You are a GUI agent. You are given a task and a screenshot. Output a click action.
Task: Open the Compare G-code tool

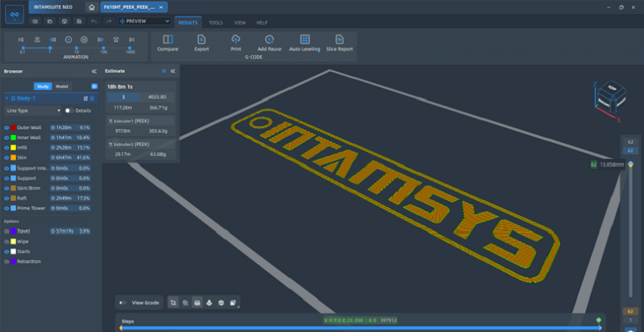coord(168,43)
